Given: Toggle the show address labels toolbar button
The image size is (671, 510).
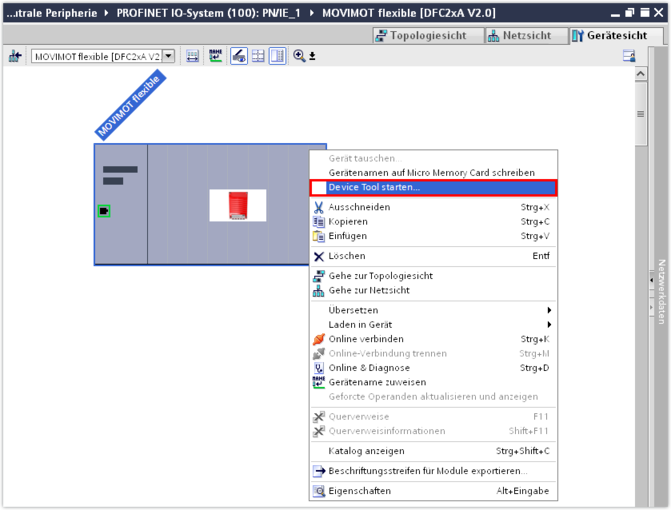Looking at the screenshot, I should pyautogui.click(x=239, y=56).
